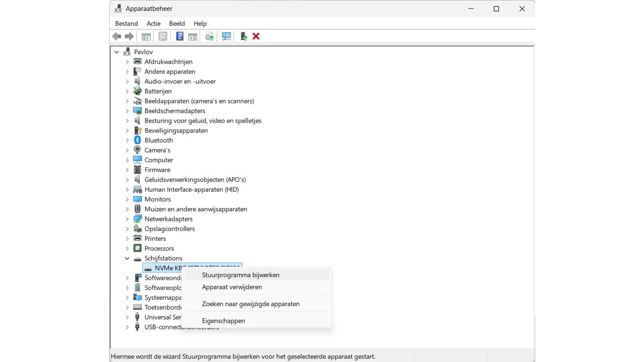This screenshot has width=644, height=362.
Task: Toggle the action pane toolbar icon
Action: (193, 36)
